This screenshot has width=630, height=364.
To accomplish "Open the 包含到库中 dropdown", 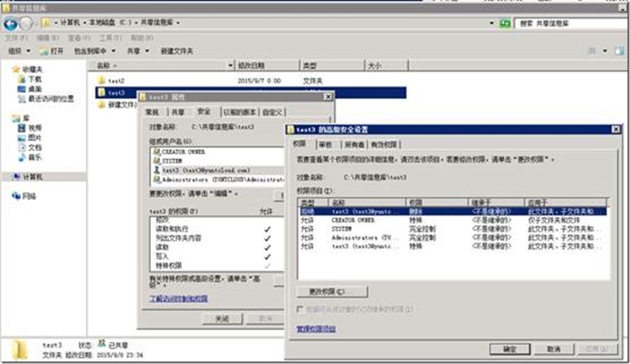I will click(95, 51).
